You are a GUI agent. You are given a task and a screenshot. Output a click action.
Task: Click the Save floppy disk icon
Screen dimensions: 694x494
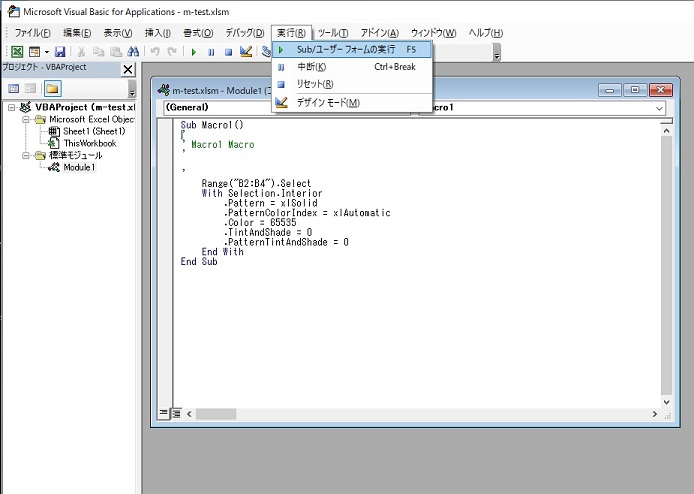[60, 52]
